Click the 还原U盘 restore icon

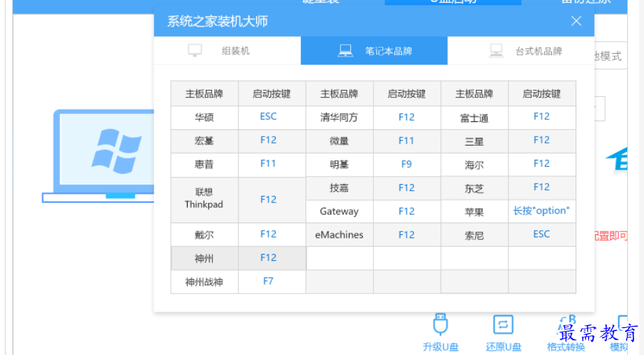[503, 324]
